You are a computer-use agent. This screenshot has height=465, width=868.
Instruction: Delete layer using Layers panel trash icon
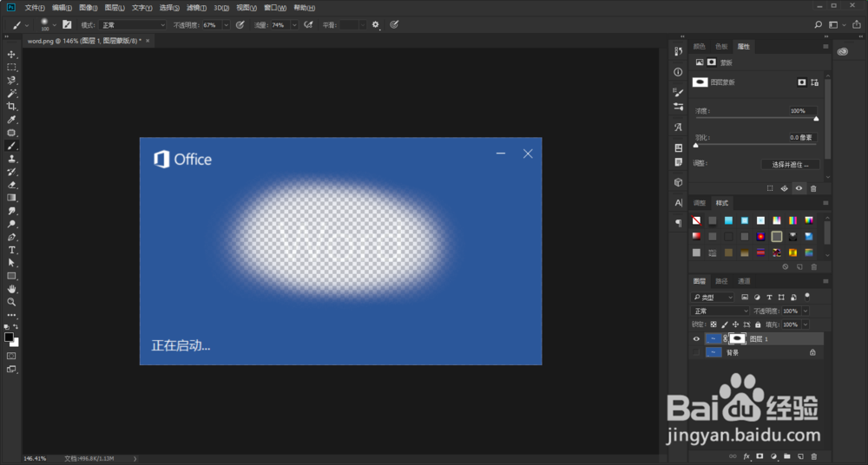point(814,456)
